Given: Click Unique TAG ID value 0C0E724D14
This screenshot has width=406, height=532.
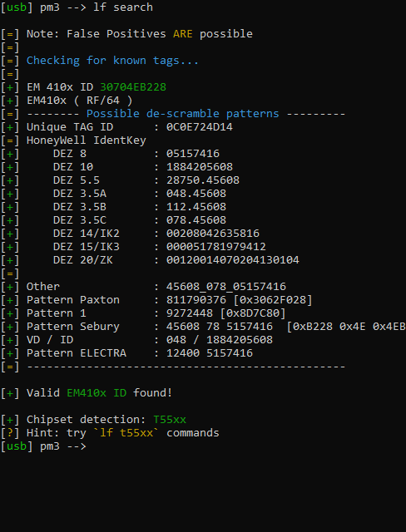Looking at the screenshot, I should tap(200, 127).
